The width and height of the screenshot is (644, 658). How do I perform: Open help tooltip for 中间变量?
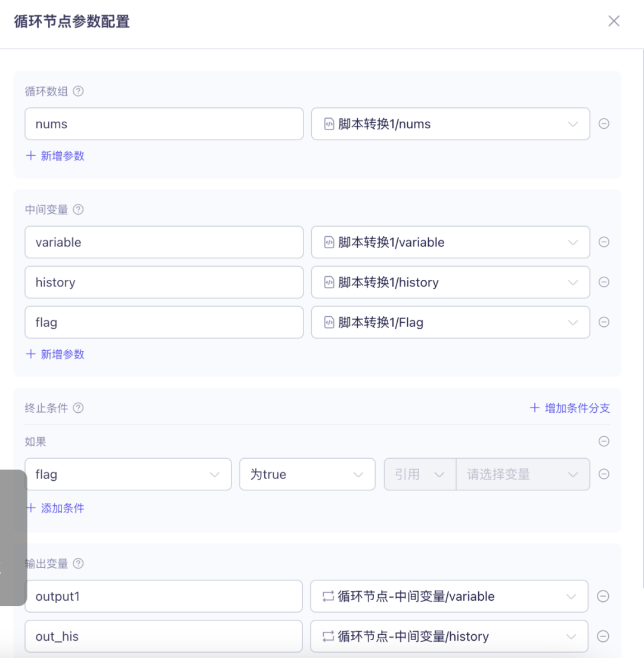point(78,209)
